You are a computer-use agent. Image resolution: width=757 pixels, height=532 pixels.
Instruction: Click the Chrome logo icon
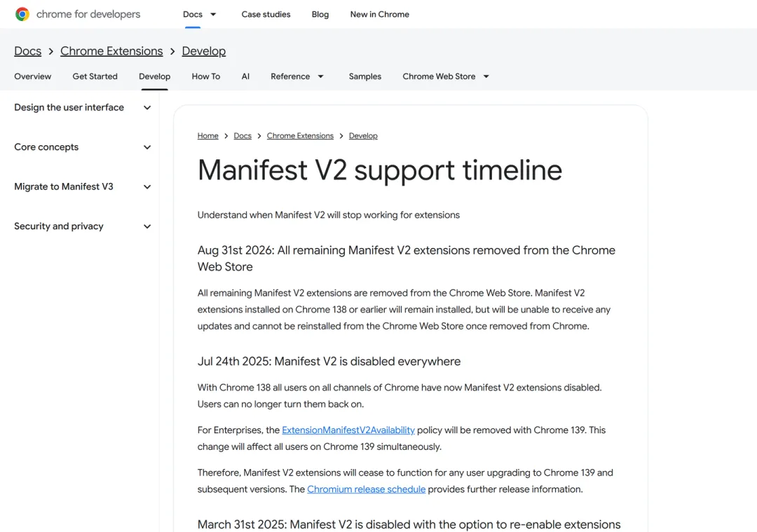tap(22, 14)
